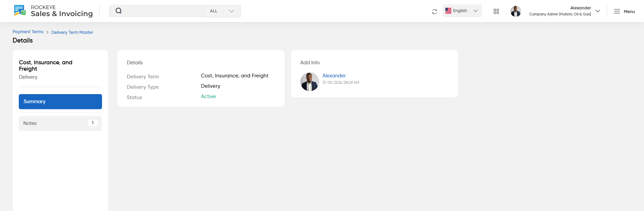Open the Notes tab
The height and width of the screenshot is (211, 644).
[x=60, y=123]
